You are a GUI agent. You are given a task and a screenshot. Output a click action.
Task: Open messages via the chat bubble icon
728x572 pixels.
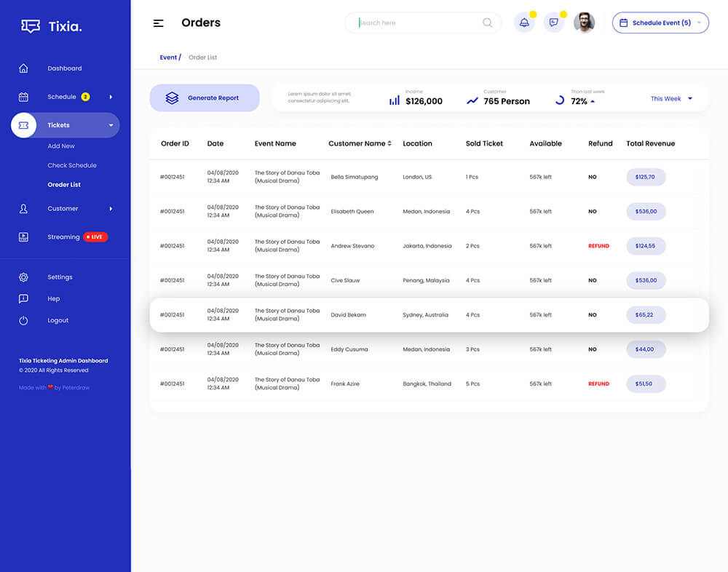pyautogui.click(x=554, y=23)
